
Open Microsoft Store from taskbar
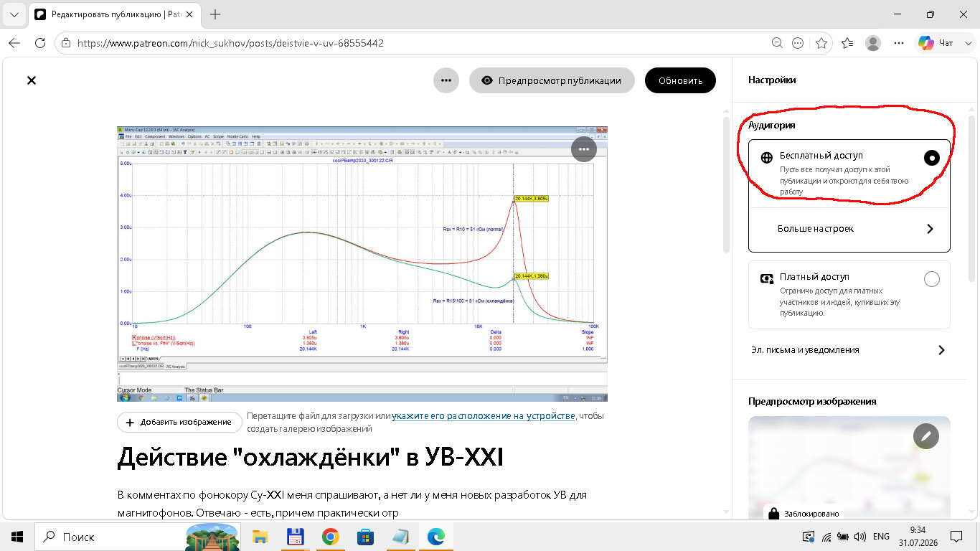click(365, 536)
